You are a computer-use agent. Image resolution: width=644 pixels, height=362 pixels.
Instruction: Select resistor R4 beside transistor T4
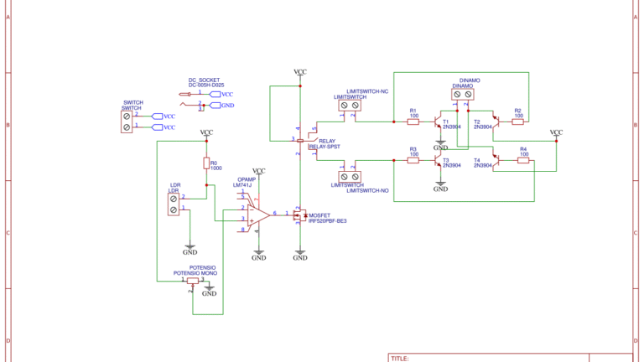click(523, 160)
